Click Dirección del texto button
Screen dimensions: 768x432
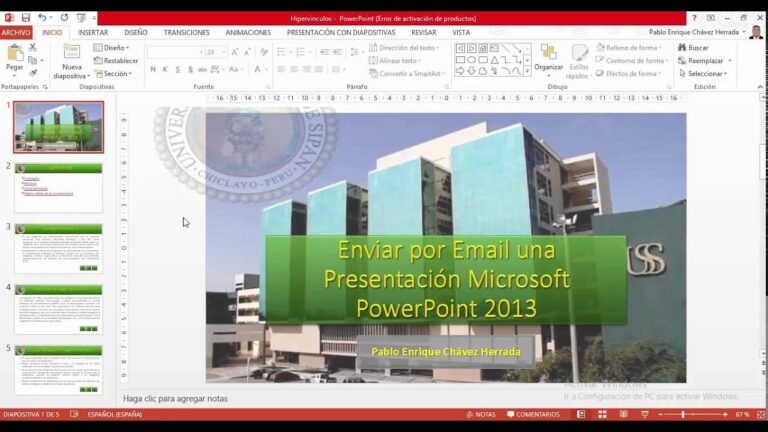tap(404, 48)
